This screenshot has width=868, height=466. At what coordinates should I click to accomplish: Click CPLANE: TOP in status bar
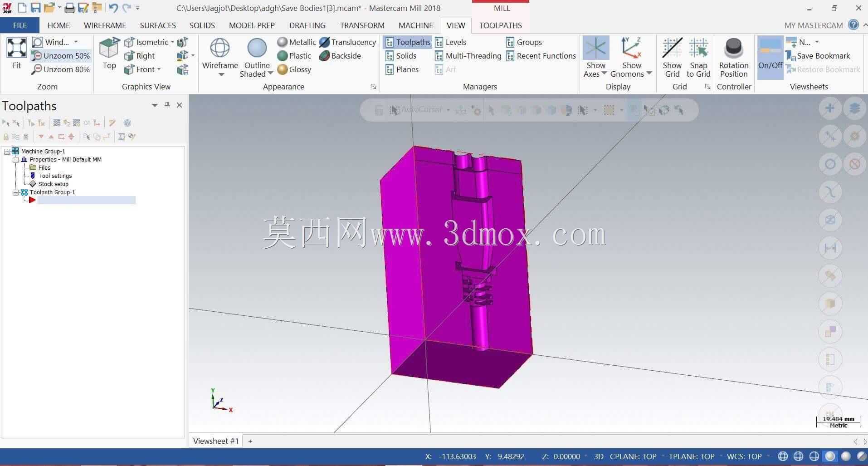pos(633,456)
